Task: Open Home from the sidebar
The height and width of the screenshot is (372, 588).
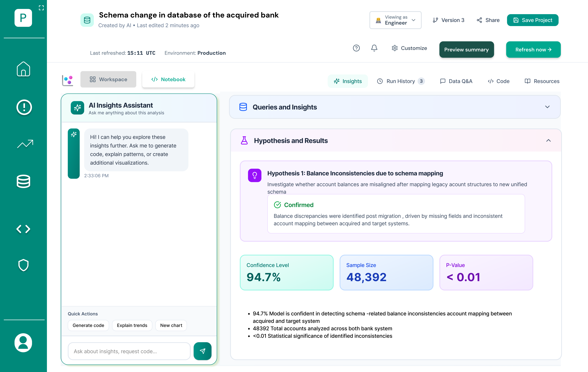Action: point(23,69)
